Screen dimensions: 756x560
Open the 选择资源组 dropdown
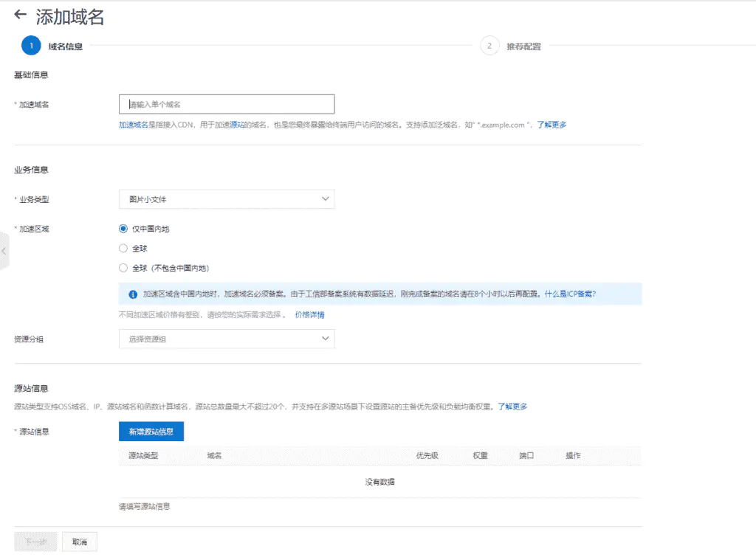click(x=227, y=339)
